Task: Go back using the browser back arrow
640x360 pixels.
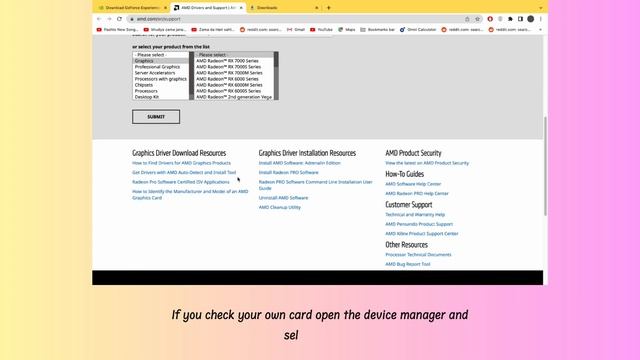Action: 99,19
